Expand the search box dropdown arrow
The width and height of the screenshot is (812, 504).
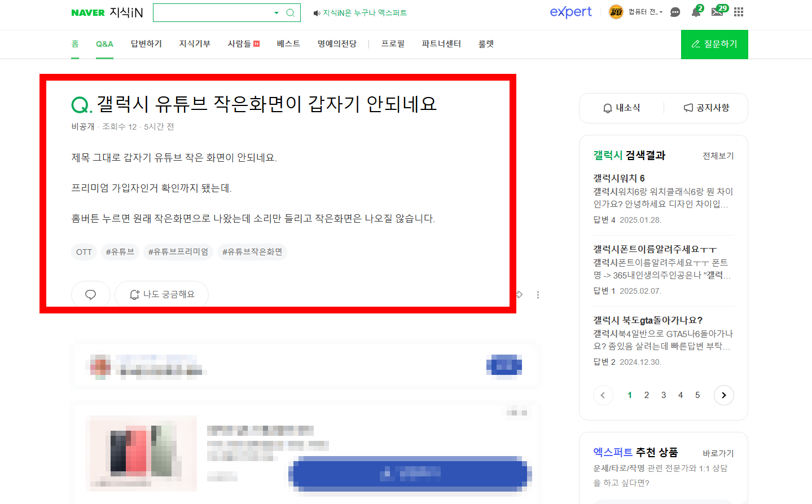tap(276, 12)
